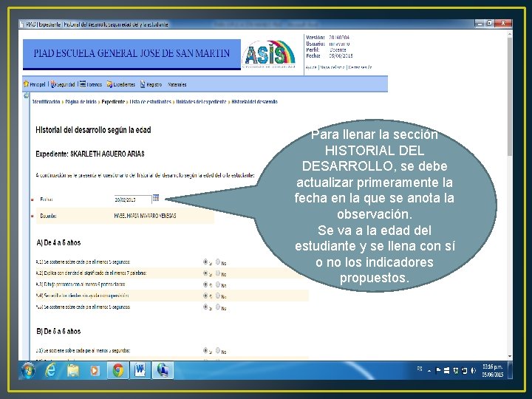Go to the Identificación breadcrumb link

[x=46, y=102]
